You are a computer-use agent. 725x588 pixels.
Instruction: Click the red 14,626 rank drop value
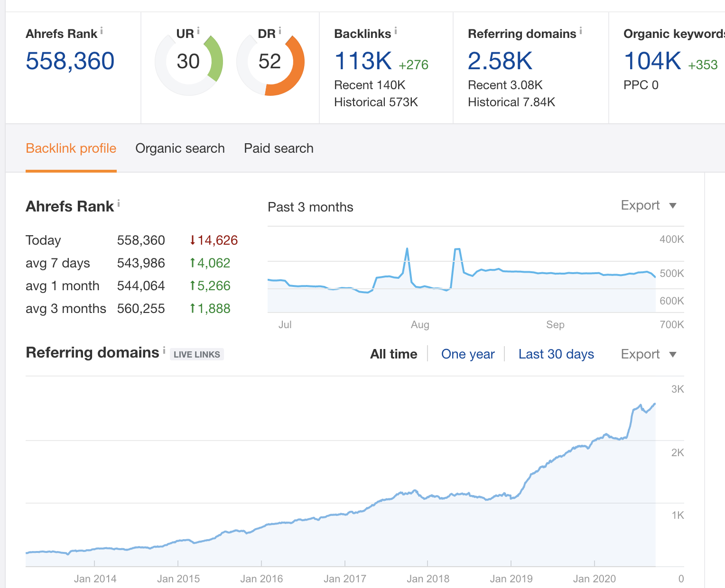click(214, 240)
